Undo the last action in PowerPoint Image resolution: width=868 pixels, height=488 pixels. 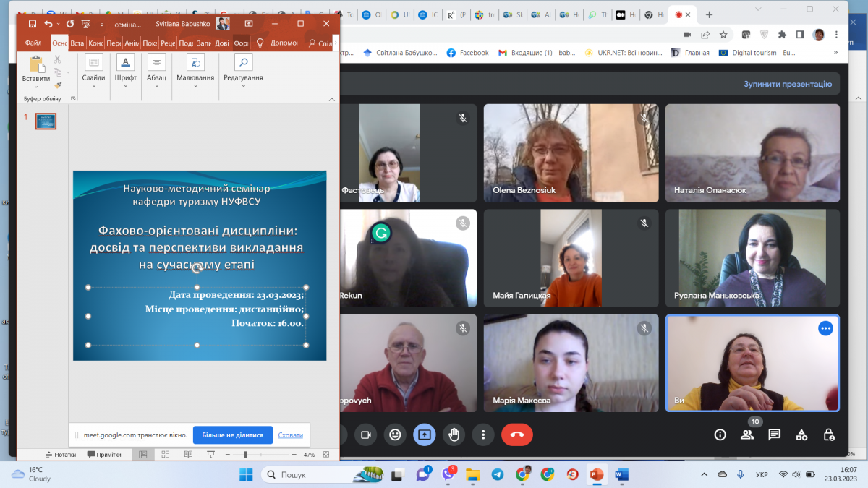(48, 24)
